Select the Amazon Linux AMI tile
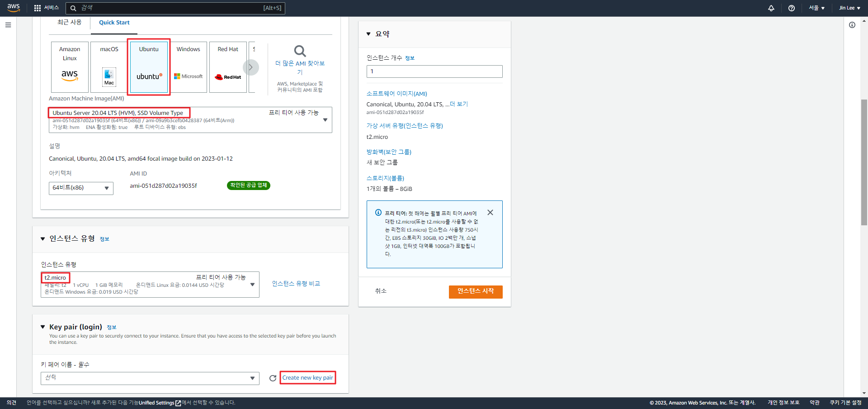This screenshot has width=868, height=409. 70,67
